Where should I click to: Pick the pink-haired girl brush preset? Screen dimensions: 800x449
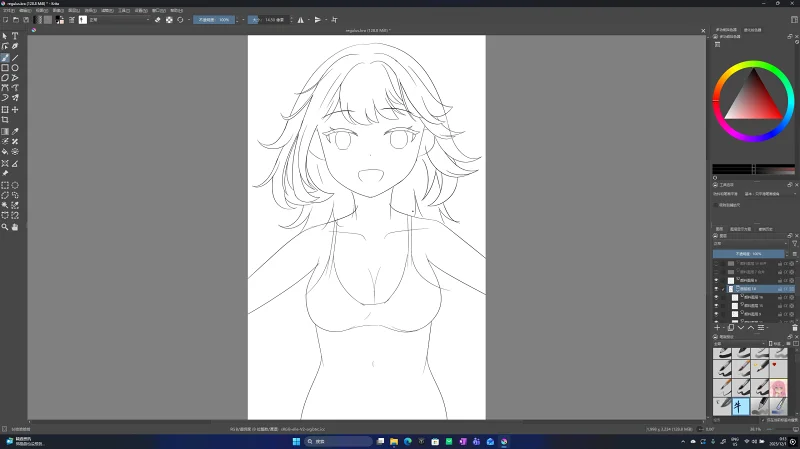coord(777,388)
